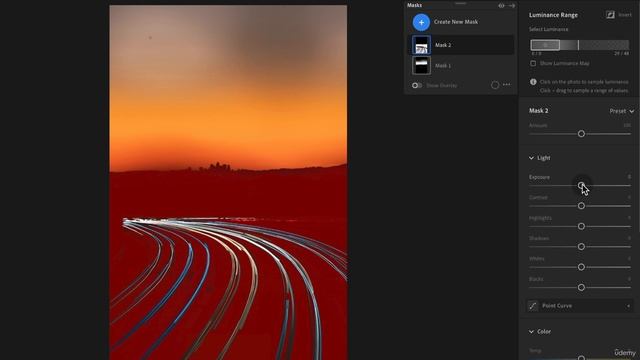Click the Invert text label
The width and height of the screenshot is (640, 360).
coord(625,15)
